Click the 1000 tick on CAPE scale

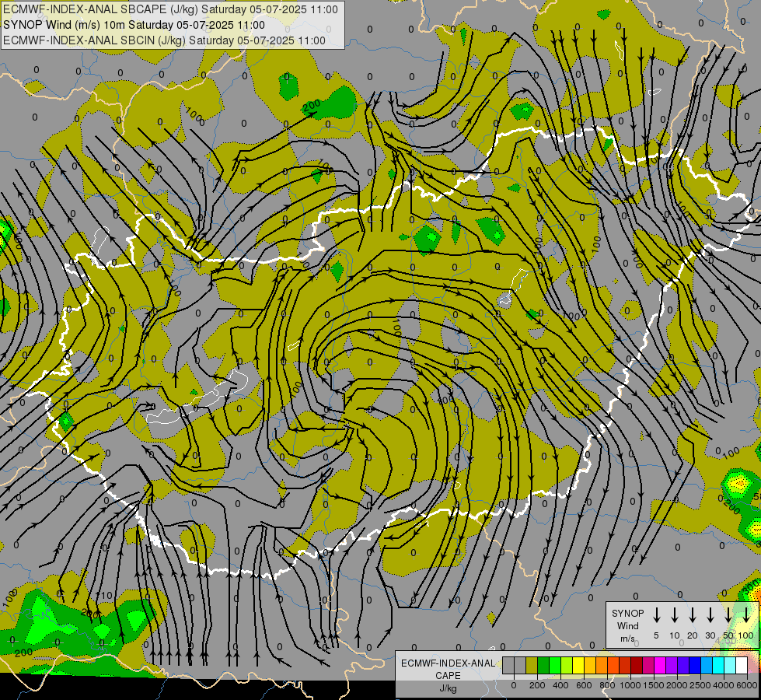click(x=630, y=685)
